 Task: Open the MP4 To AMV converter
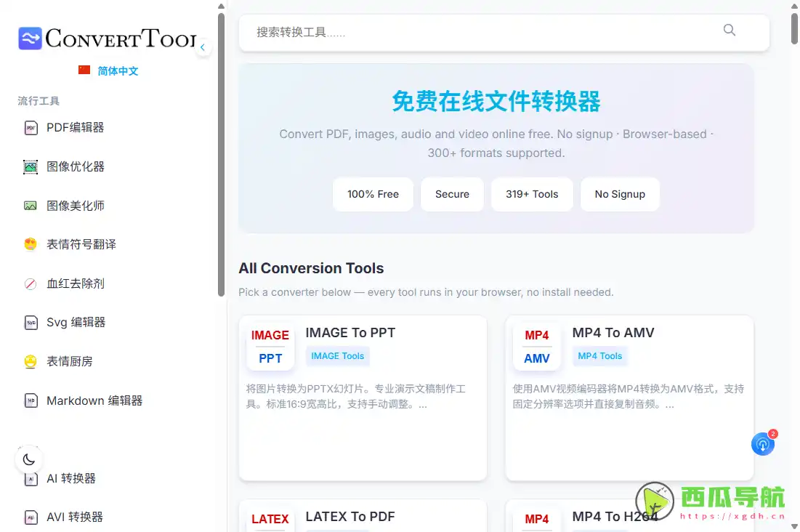pos(613,333)
